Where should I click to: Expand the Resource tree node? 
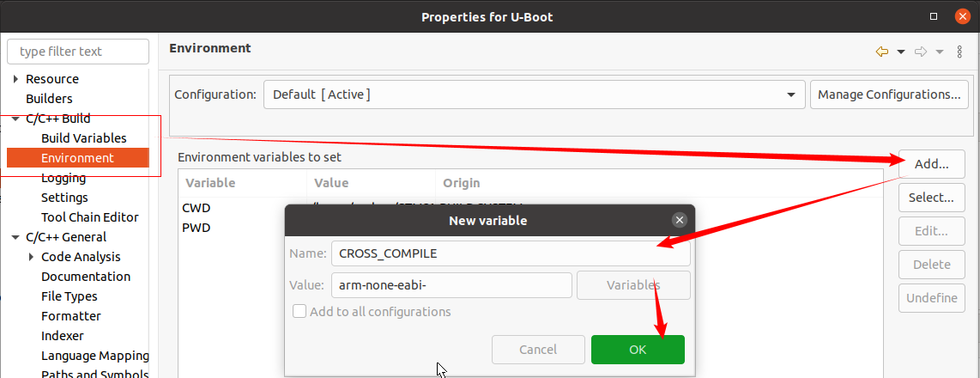click(15, 79)
